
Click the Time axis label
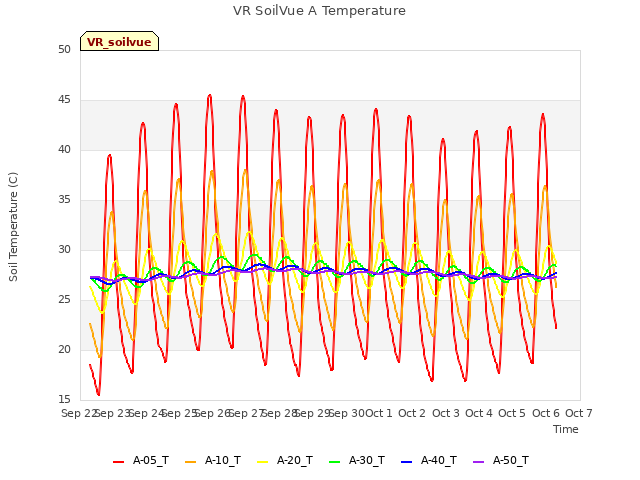coord(566,429)
